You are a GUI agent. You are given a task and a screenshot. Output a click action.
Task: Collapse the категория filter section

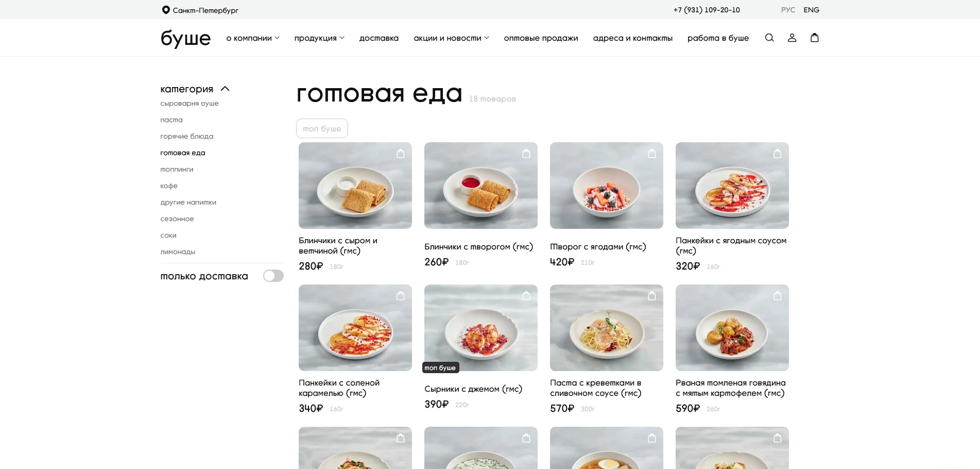click(x=225, y=89)
